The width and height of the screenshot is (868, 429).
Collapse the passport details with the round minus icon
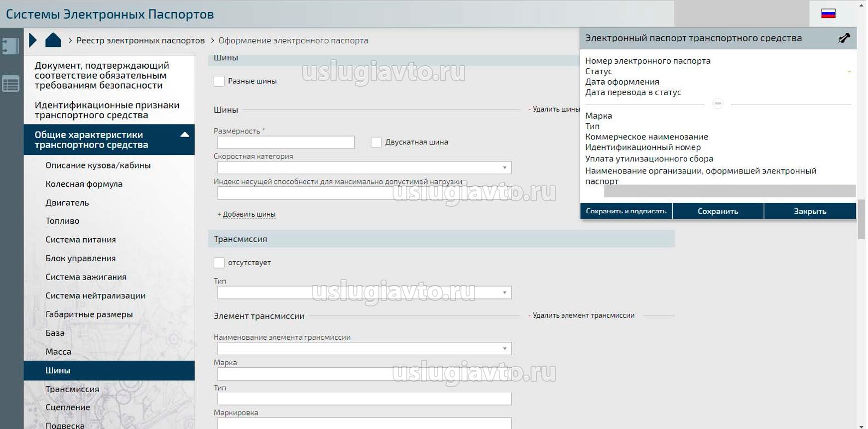[x=718, y=104]
